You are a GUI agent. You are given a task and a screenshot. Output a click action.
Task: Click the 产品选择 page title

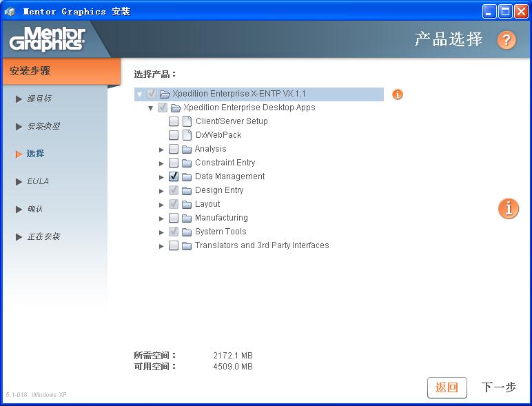pos(448,39)
